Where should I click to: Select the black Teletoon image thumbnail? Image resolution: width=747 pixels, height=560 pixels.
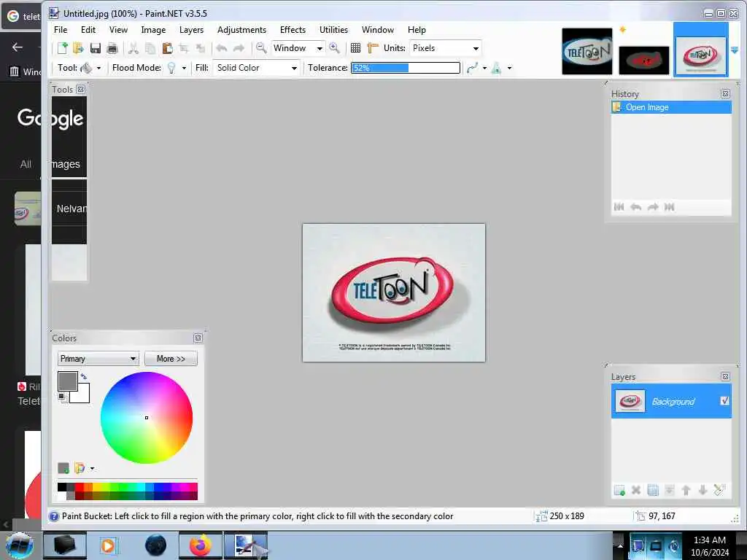(x=587, y=52)
